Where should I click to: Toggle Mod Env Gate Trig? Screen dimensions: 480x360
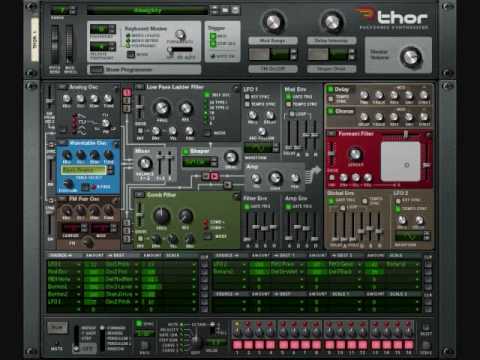tap(288, 97)
